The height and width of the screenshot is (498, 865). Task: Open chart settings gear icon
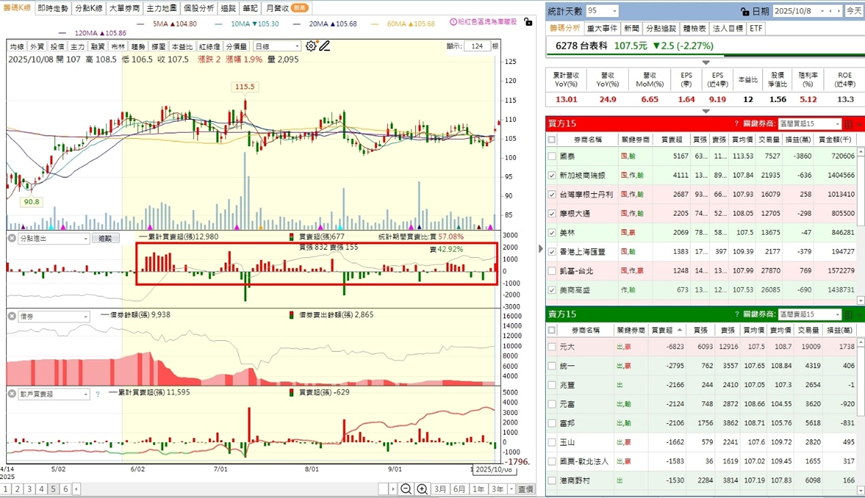tap(311, 46)
